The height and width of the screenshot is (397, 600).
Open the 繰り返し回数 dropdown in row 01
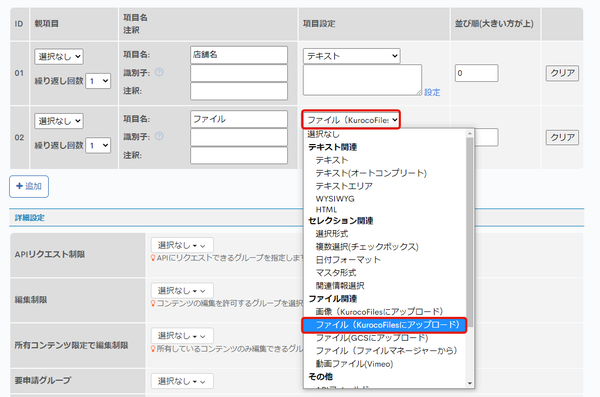pos(98,81)
